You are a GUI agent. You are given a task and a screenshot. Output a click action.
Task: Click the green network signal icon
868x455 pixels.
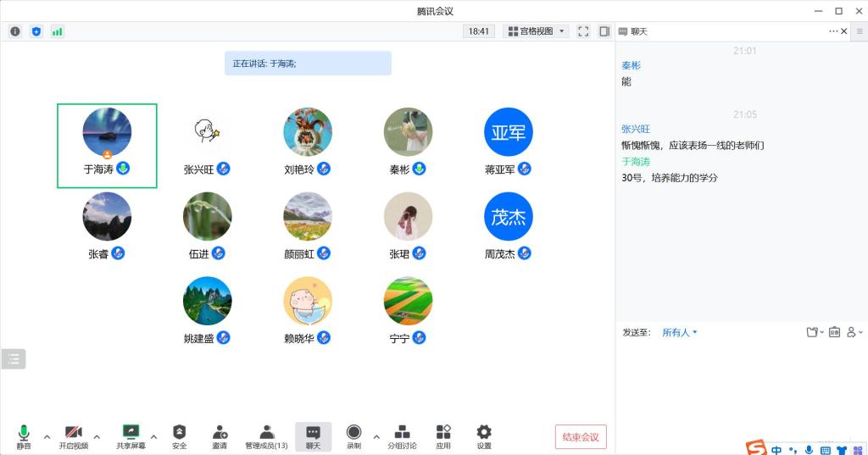click(x=58, y=31)
